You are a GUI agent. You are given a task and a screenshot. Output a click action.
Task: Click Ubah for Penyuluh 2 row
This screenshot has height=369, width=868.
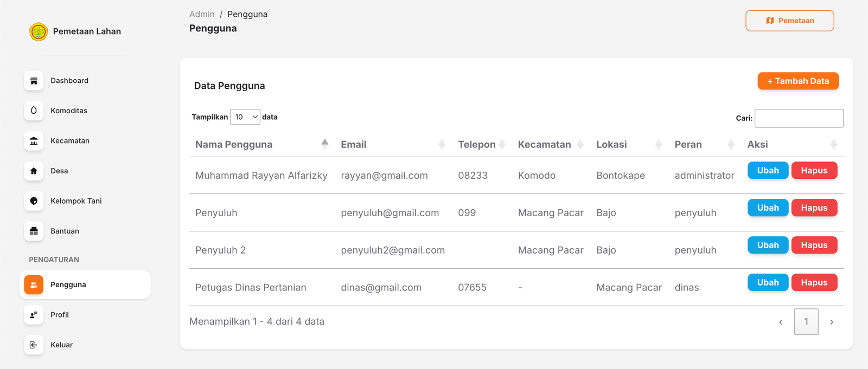768,245
